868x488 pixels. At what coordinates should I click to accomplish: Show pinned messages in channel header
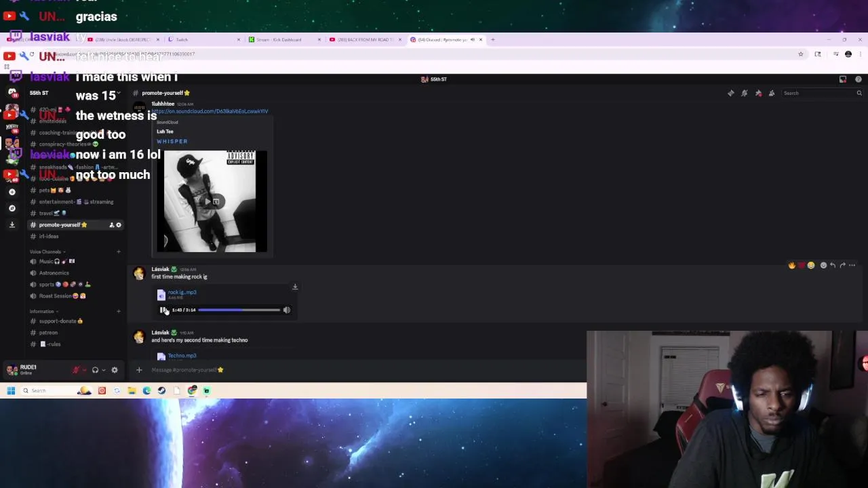click(758, 93)
